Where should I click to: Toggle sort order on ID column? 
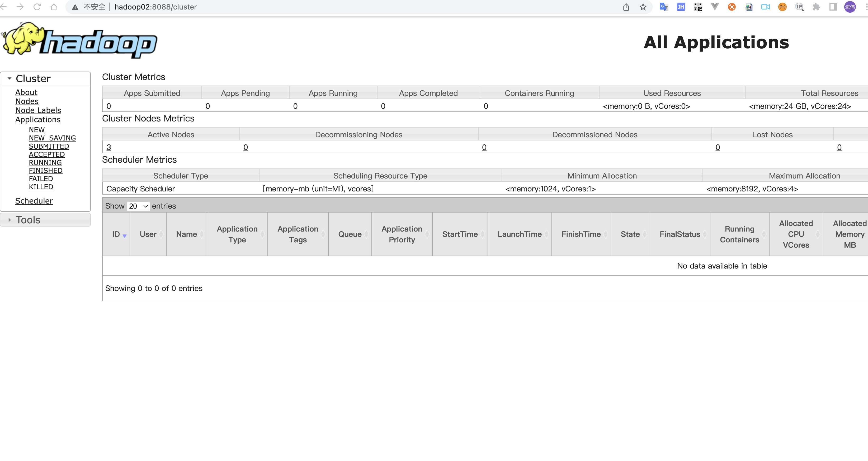pyautogui.click(x=116, y=234)
